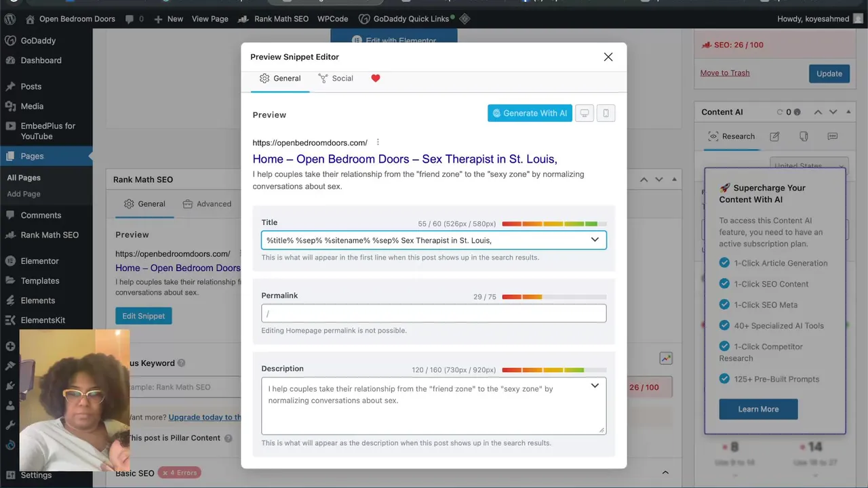Open the Content AI chat icon tab

click(x=833, y=136)
